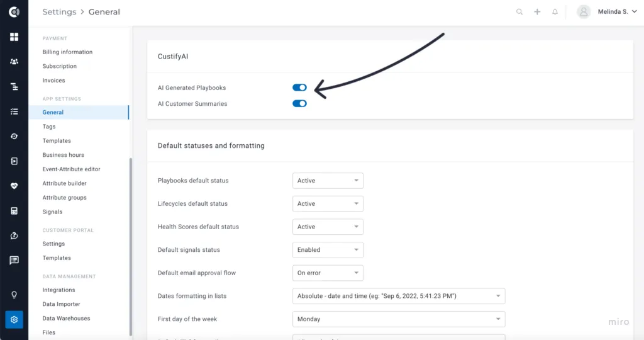Viewport: 644px width, 340px height.
Task: Click the plus add icon
Action: point(537,12)
